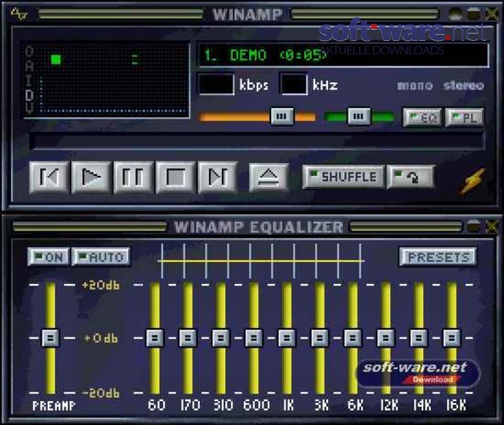Click the kbps bitrate display box
Screen dimensions: 504x425
coord(216,84)
